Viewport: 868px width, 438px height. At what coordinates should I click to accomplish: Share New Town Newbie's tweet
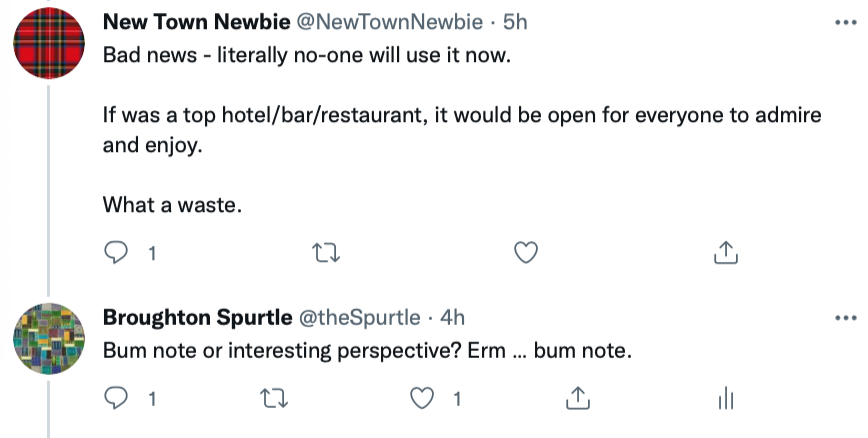(726, 253)
